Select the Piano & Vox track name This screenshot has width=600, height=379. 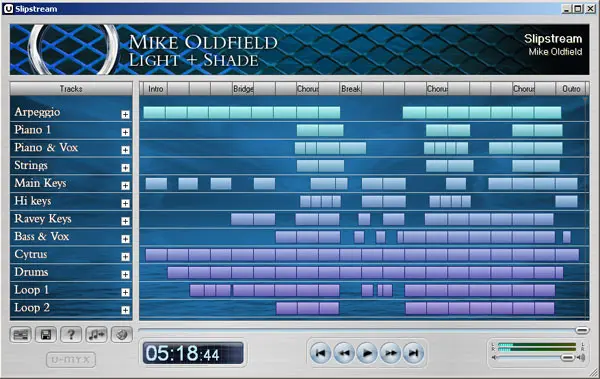(46, 147)
